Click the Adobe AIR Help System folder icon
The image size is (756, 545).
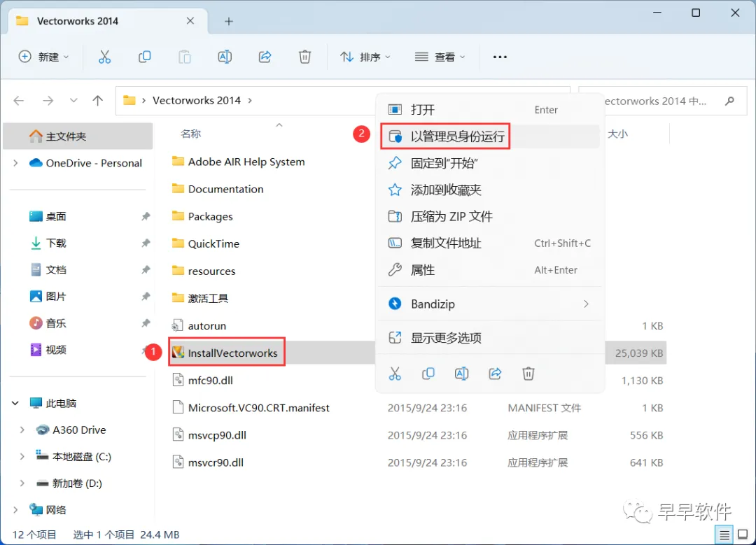pyautogui.click(x=178, y=162)
